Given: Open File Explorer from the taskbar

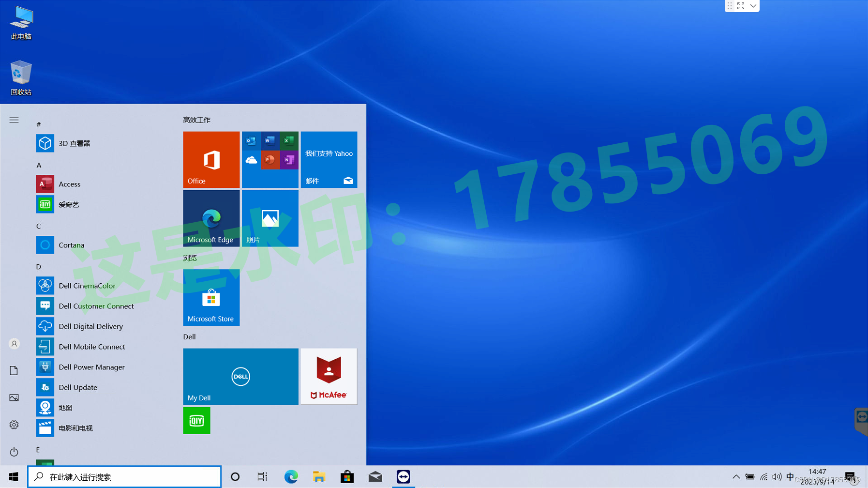Looking at the screenshot, I should coord(319,477).
